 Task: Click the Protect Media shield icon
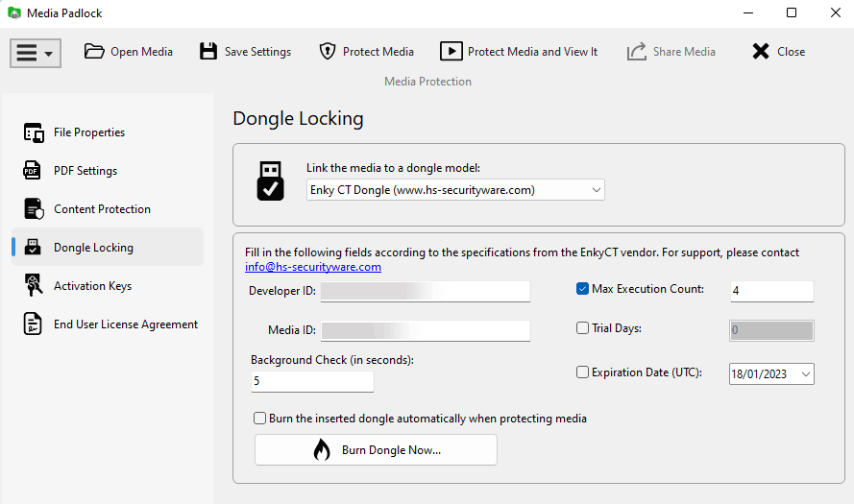(x=327, y=51)
